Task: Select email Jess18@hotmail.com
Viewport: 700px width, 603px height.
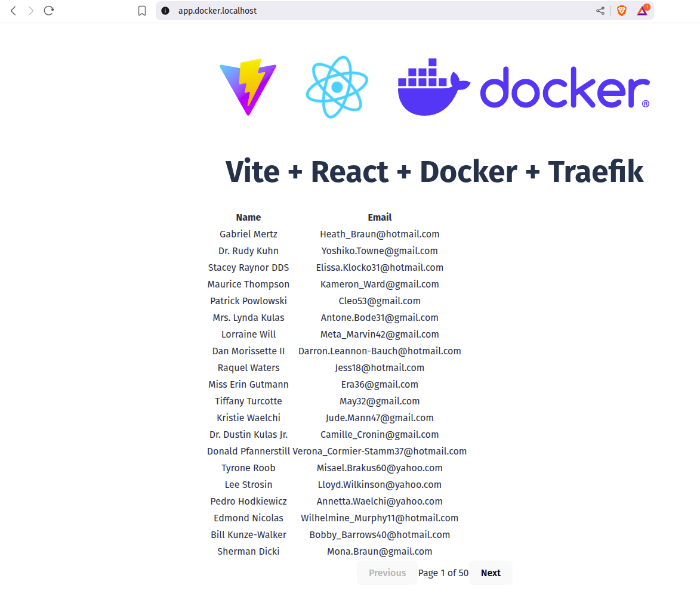Action: coord(380,367)
